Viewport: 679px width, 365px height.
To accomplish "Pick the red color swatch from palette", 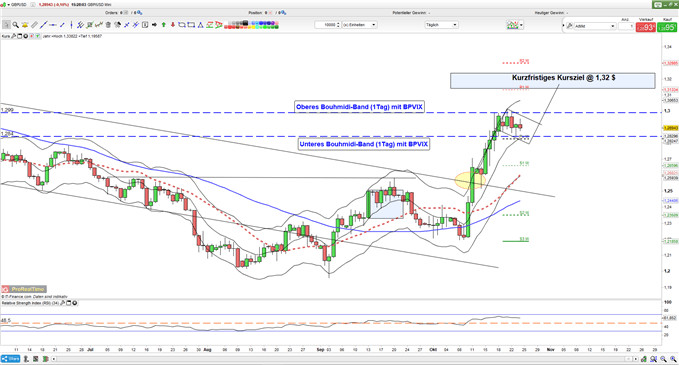I will click(231, 27).
